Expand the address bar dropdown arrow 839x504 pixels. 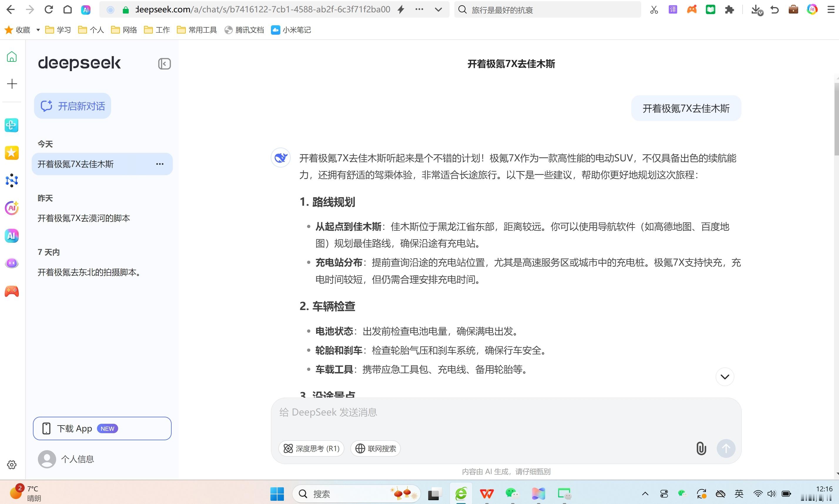tap(438, 9)
